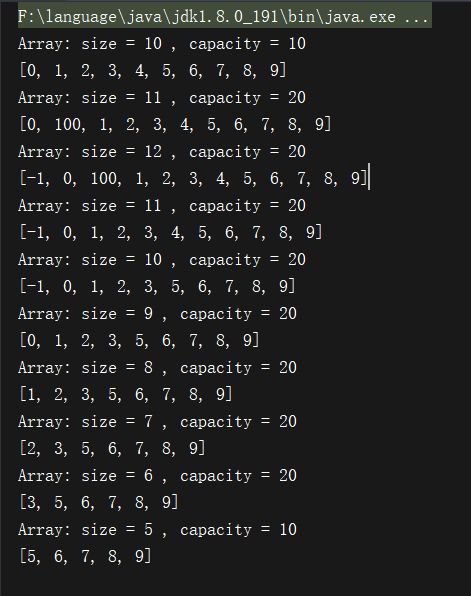Click the array line starting with [2, 3, 5
The width and height of the screenshot is (471, 596).
tap(112, 449)
